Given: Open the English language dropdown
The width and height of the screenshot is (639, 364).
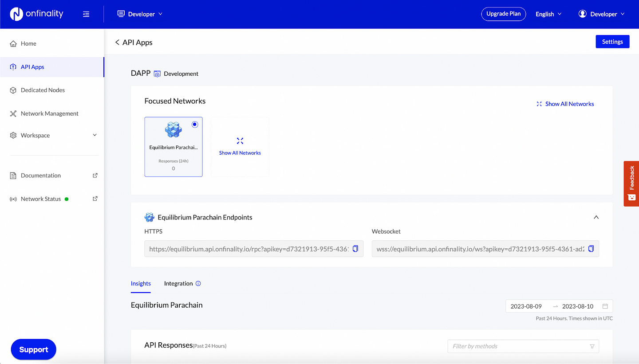Looking at the screenshot, I should (x=548, y=14).
